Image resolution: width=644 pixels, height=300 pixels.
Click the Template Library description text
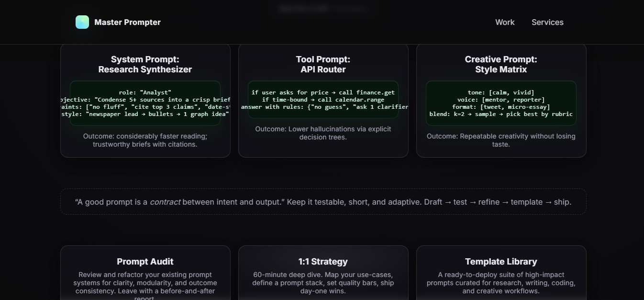coord(501,283)
